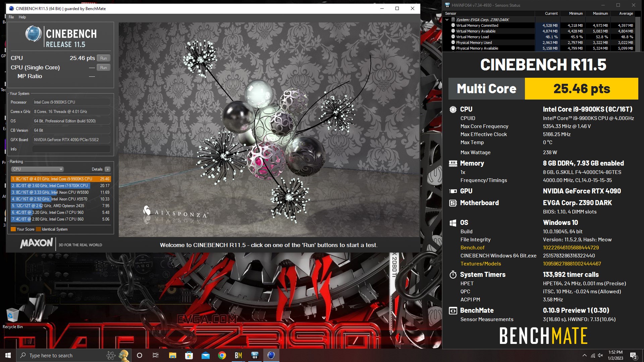Open Task View from the taskbar
Screen dimensions: 644x362
(156, 355)
